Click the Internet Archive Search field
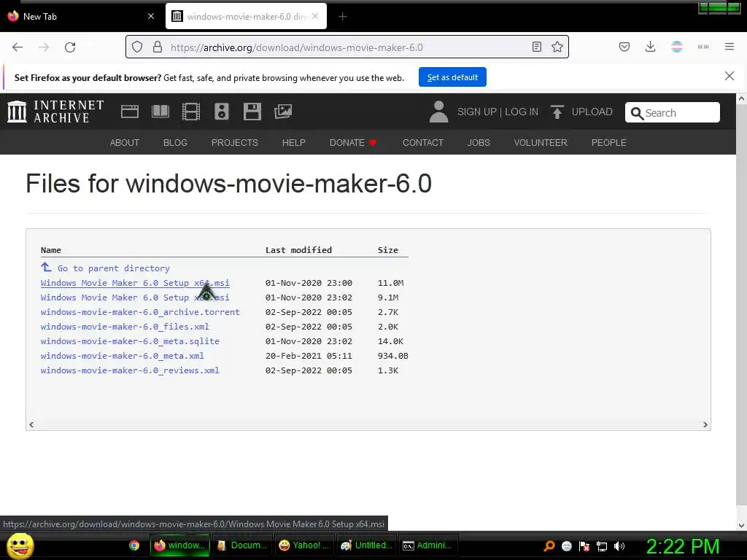The width and height of the screenshot is (747, 560). pos(672,112)
